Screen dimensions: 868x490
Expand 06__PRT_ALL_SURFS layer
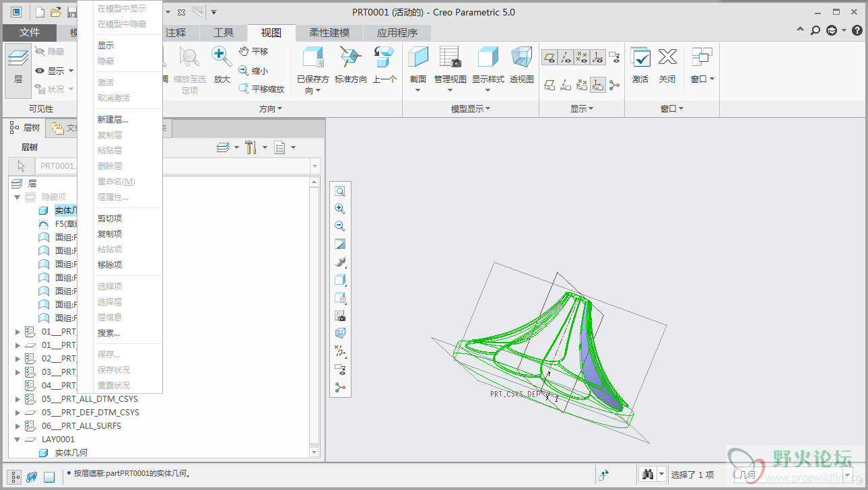tap(18, 425)
